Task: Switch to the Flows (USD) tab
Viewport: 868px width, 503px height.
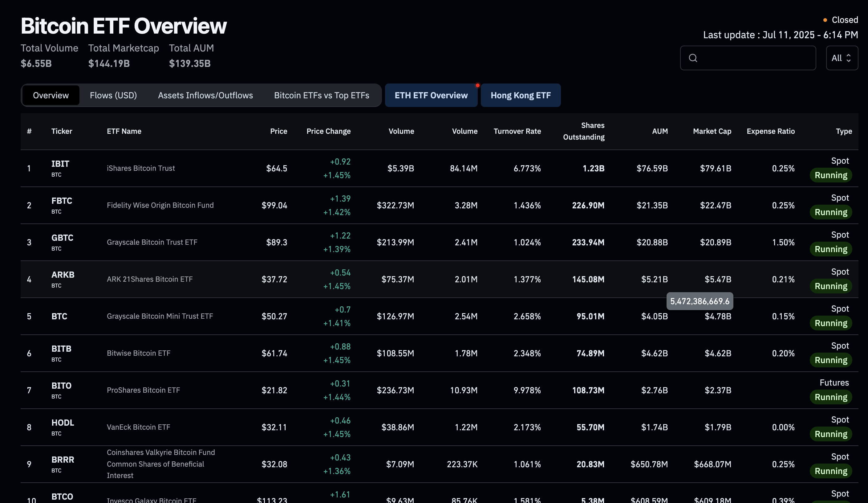Action: [113, 95]
